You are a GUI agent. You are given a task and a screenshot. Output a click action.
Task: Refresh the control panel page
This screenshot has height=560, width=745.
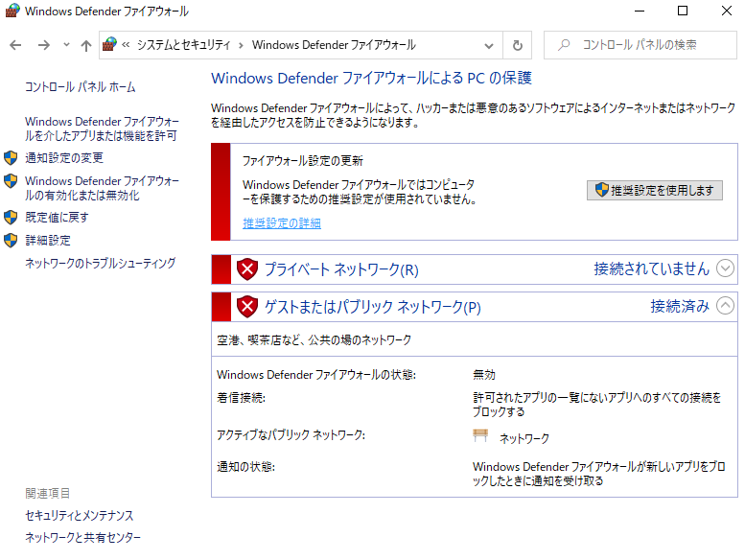tap(518, 45)
